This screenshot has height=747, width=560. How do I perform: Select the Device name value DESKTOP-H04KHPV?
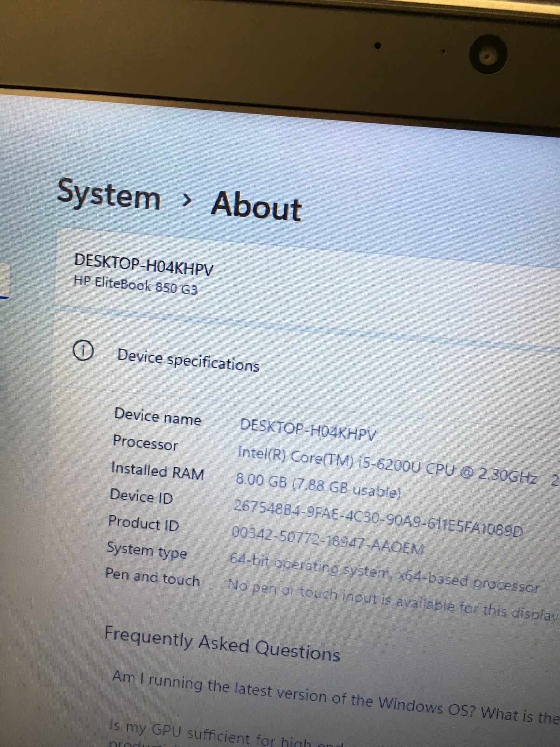[308, 430]
